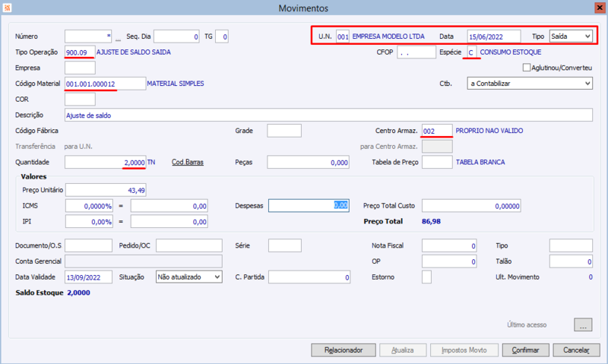Open the Último acesso ellipsis button
Screen dimensions: 608x364
[x=583, y=324]
